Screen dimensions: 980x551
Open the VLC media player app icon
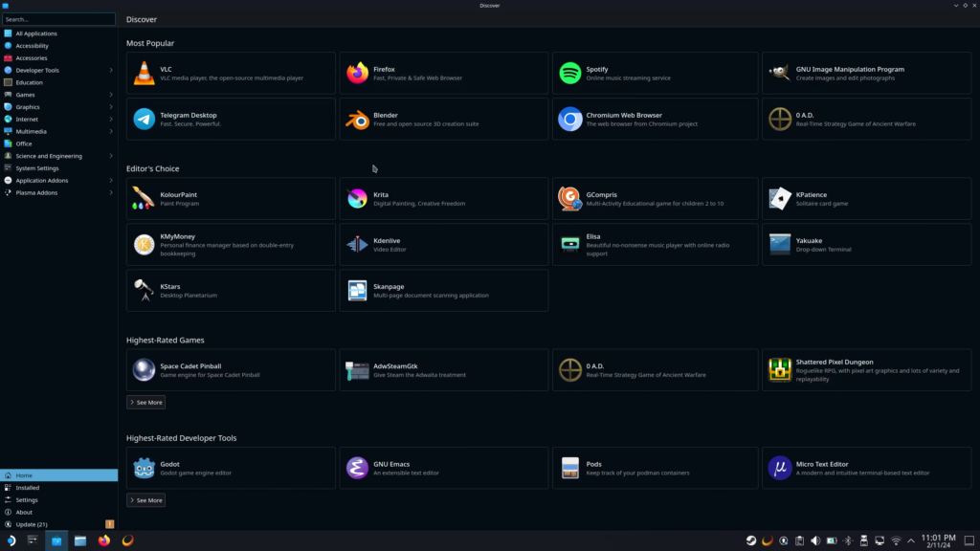[144, 73]
